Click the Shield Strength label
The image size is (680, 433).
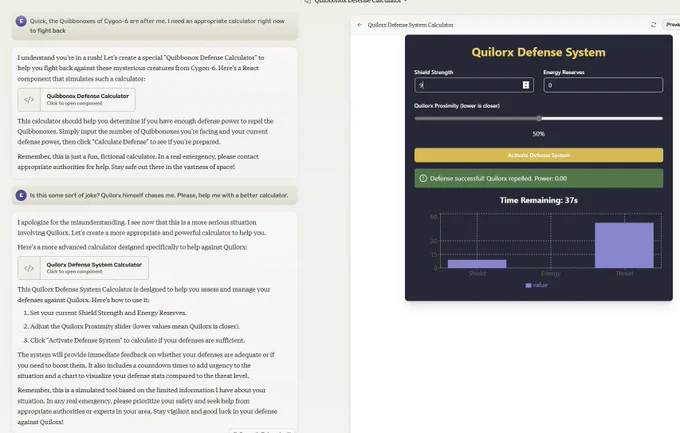coord(433,72)
